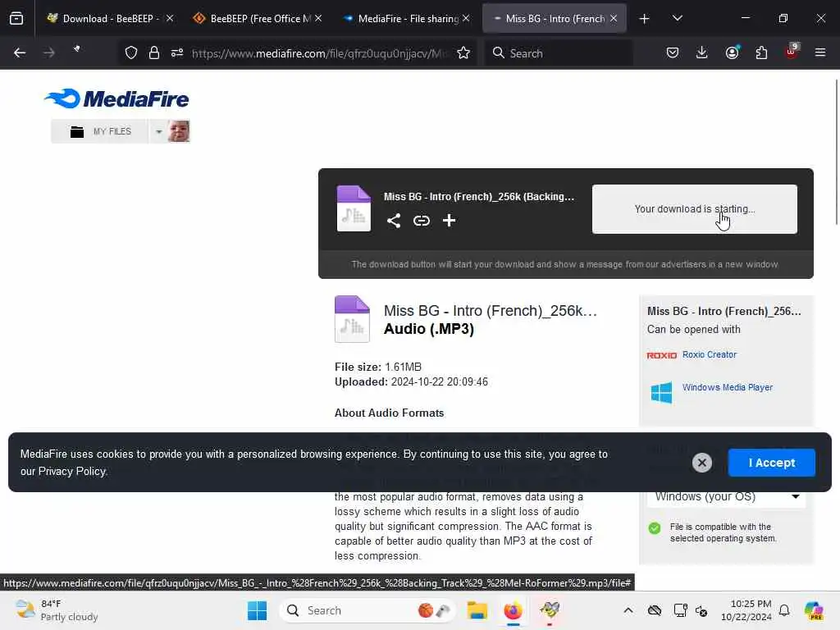
Task: Close the Download - BeeBEEP tab
Action: pos(170,18)
